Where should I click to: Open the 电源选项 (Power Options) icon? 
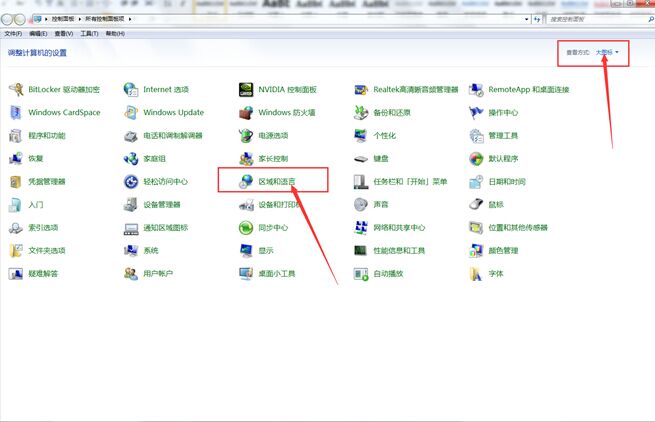click(246, 135)
